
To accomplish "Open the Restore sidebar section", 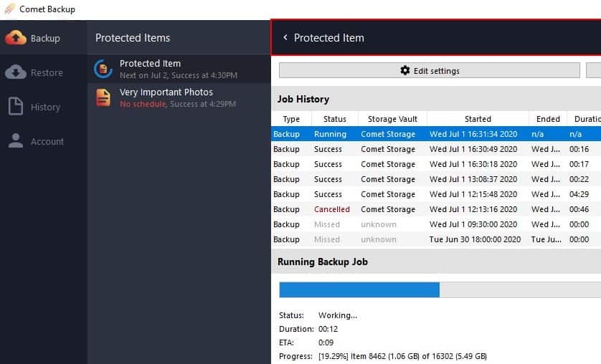I will [43, 72].
